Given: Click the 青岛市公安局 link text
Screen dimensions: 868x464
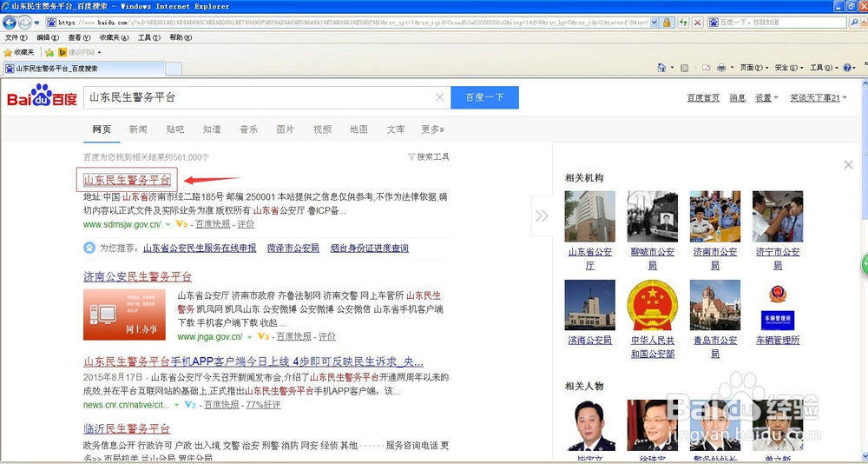Looking at the screenshot, I should (715, 347).
